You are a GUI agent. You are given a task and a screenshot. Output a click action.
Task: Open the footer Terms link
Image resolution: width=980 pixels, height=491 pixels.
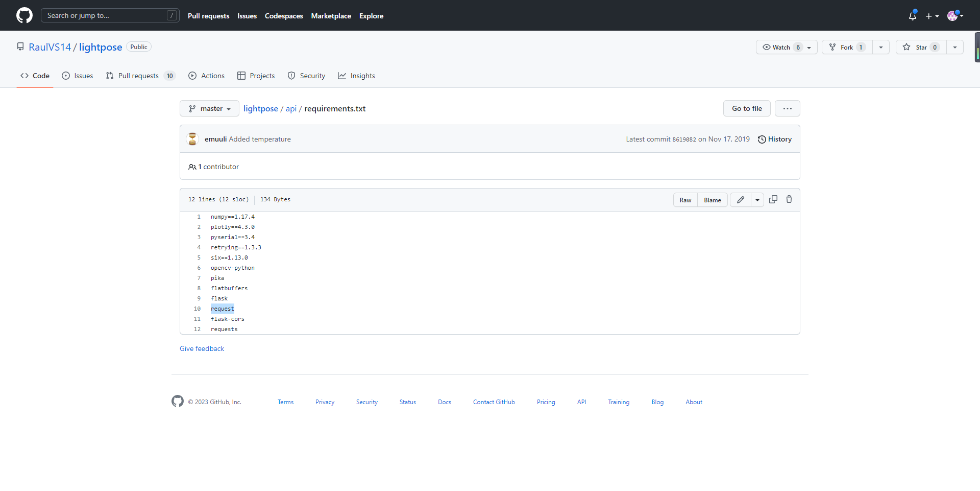285,402
